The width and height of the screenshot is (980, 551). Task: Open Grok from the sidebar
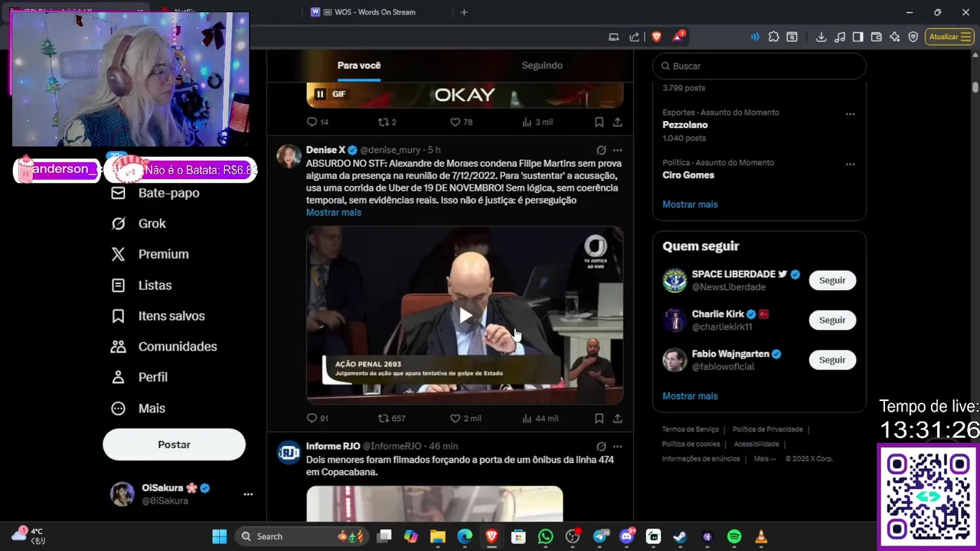pyautogui.click(x=139, y=223)
